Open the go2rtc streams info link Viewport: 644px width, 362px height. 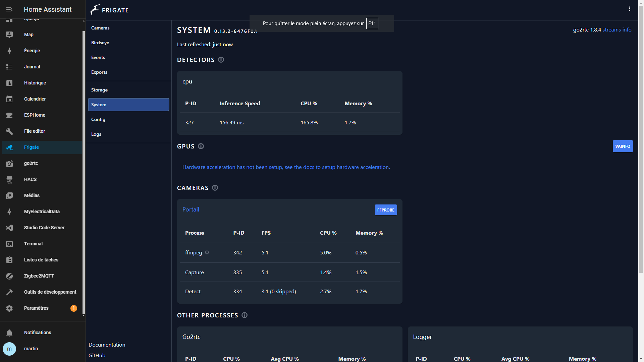(x=617, y=29)
